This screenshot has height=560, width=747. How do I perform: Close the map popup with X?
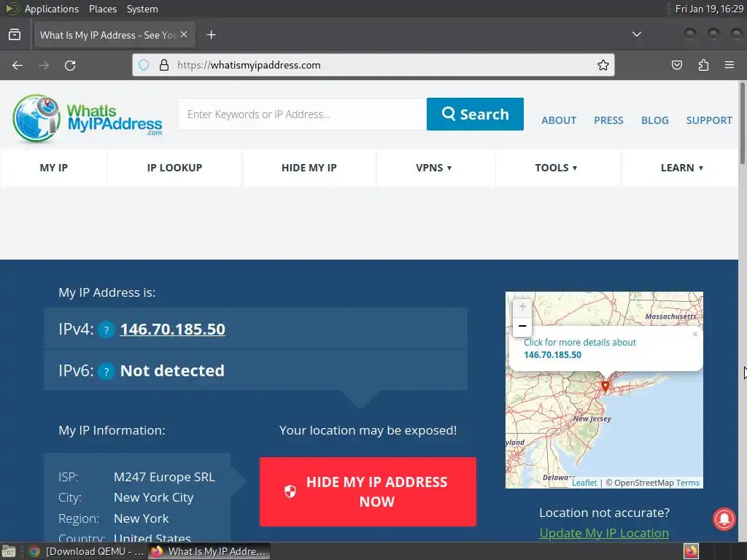tap(695, 334)
